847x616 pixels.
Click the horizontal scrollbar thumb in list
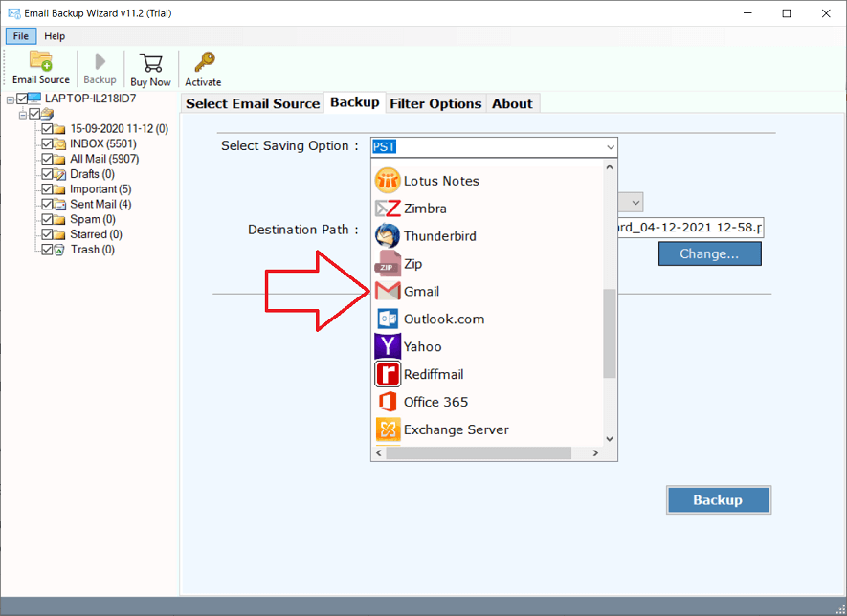point(479,453)
